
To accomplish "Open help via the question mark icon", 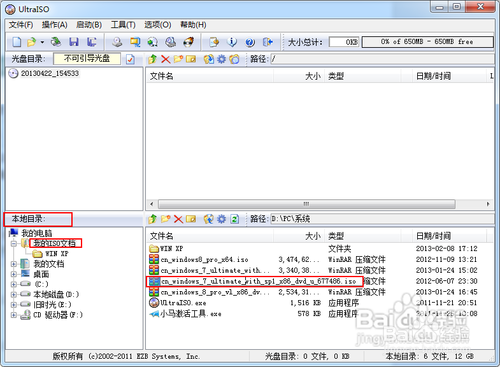I will click(250, 42).
